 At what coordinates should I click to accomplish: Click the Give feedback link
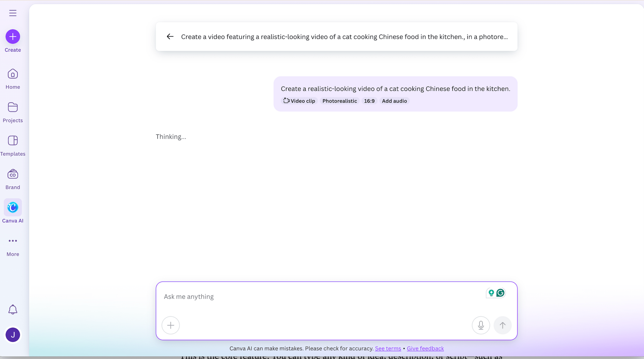pos(425,348)
